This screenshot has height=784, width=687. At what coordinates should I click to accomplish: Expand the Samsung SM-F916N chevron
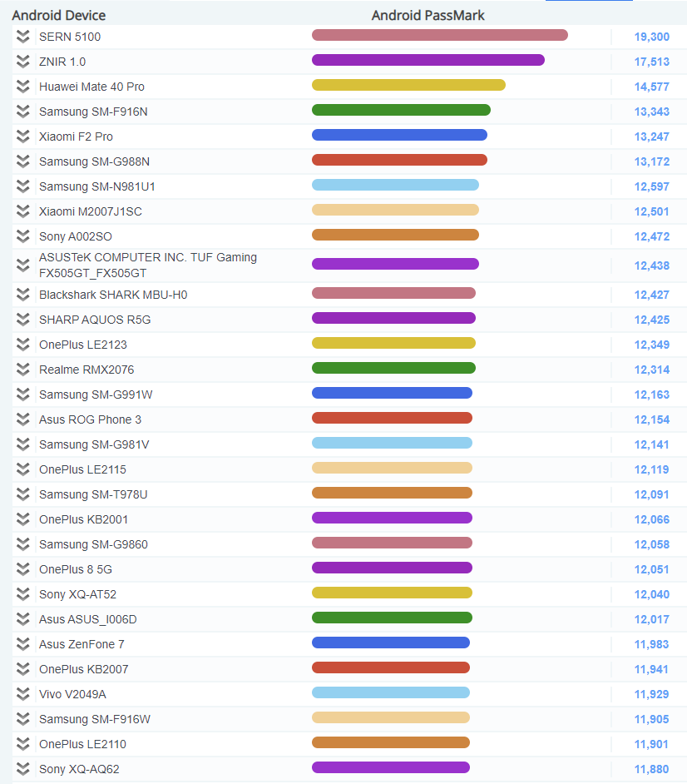23,112
